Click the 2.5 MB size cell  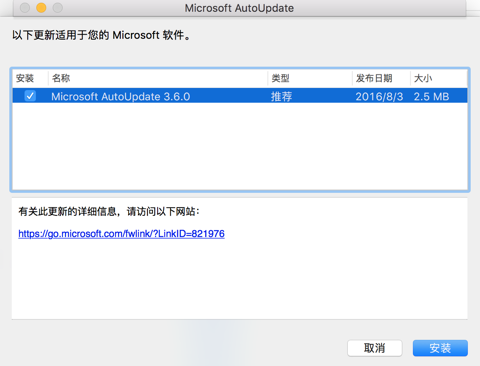point(431,97)
